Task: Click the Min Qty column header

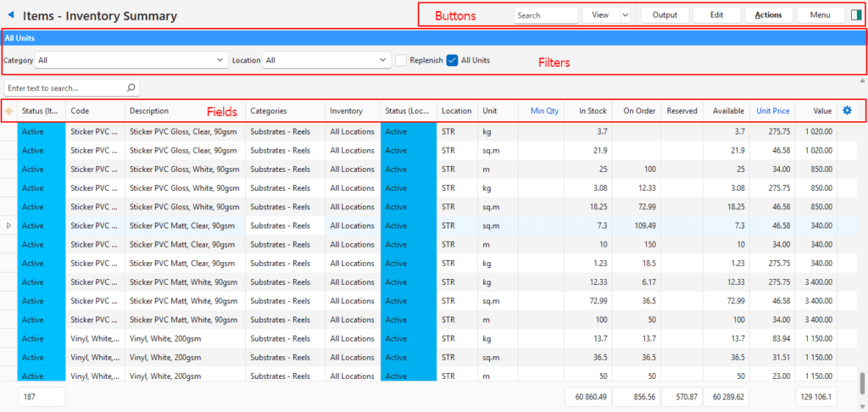Action: pyautogui.click(x=544, y=111)
